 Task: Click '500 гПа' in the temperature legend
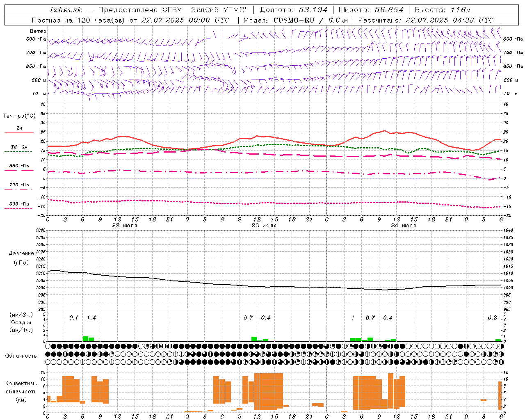pyautogui.click(x=19, y=204)
